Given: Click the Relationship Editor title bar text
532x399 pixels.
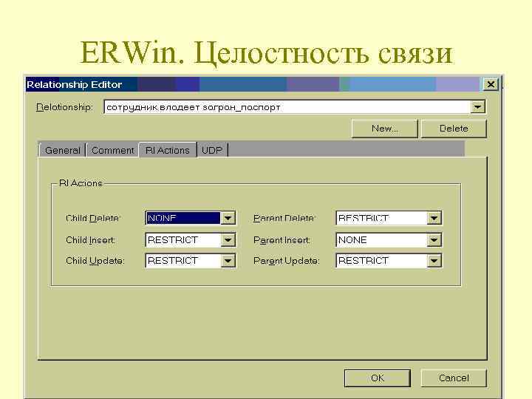Looking at the screenshot, I should coord(75,84).
